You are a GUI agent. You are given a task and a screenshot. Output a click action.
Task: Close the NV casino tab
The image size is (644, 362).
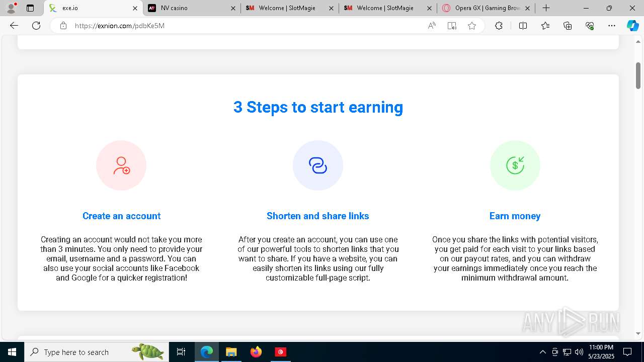coord(233,8)
